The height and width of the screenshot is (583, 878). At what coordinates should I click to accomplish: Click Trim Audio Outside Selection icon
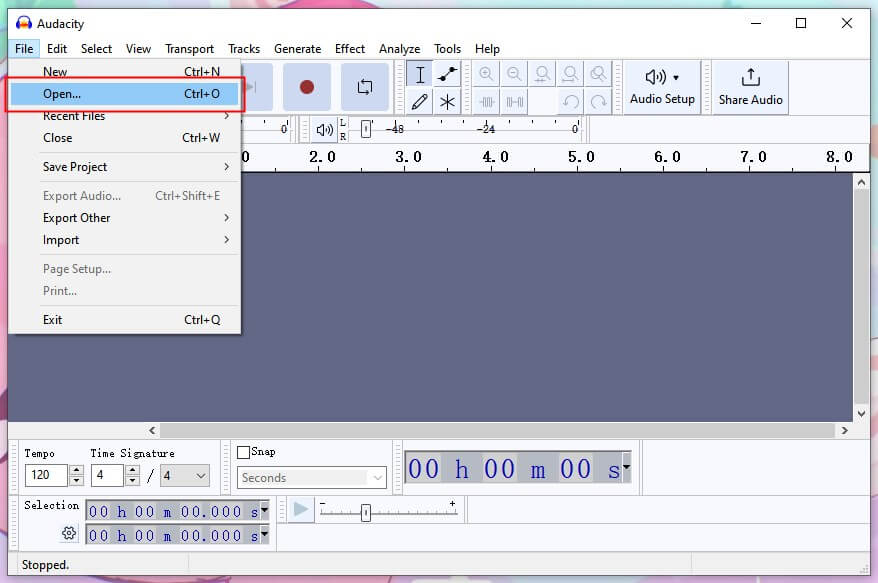point(486,102)
